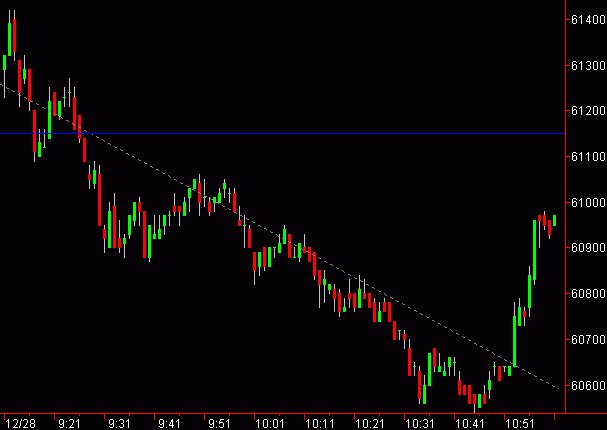This screenshot has width=607, height=430.
Task: Click the 61200 price axis label
Action: point(588,111)
